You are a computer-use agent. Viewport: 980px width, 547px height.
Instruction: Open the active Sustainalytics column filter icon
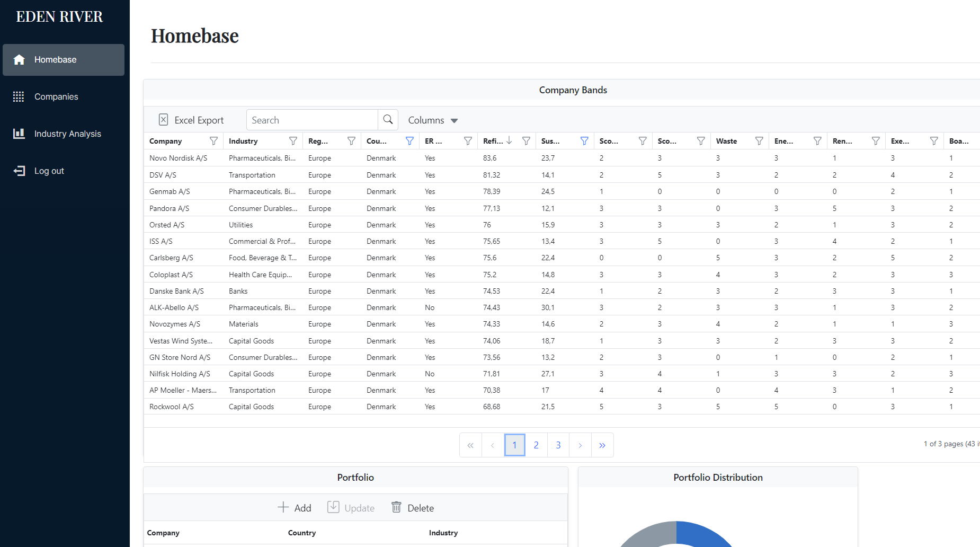pos(584,141)
